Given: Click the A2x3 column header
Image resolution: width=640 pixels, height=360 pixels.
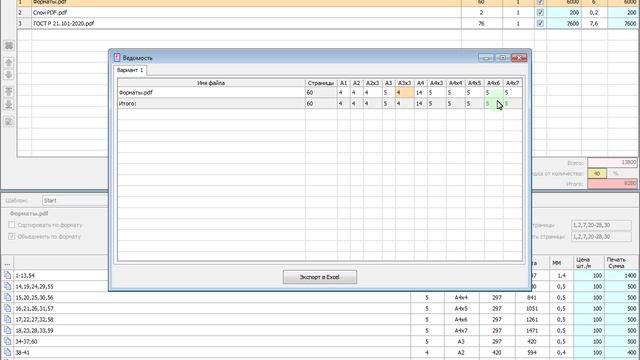Looking at the screenshot, I should (x=372, y=83).
